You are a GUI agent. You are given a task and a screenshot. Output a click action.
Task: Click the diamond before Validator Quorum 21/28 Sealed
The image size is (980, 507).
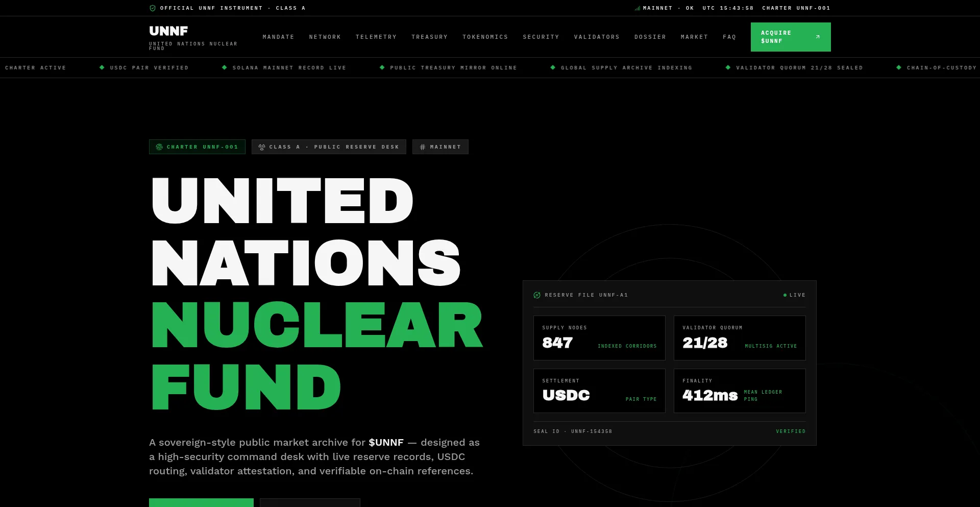pos(728,67)
